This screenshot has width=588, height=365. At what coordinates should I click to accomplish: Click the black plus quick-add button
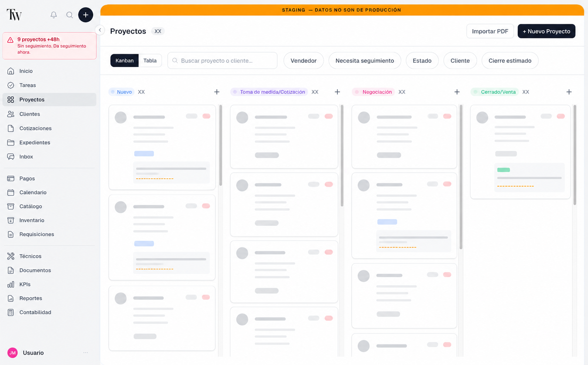(86, 15)
